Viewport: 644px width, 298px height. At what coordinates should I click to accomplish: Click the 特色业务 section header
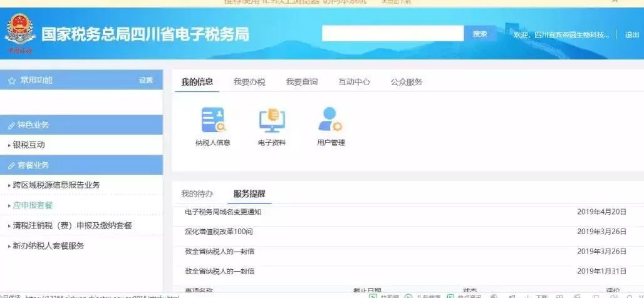coord(81,125)
